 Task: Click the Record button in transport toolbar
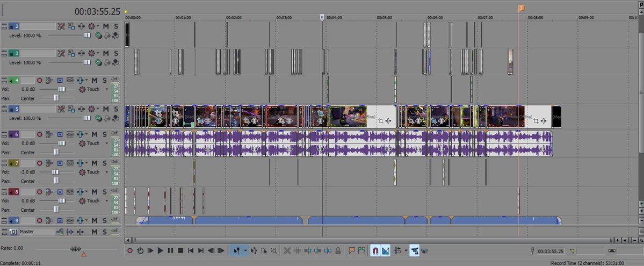coord(130,250)
